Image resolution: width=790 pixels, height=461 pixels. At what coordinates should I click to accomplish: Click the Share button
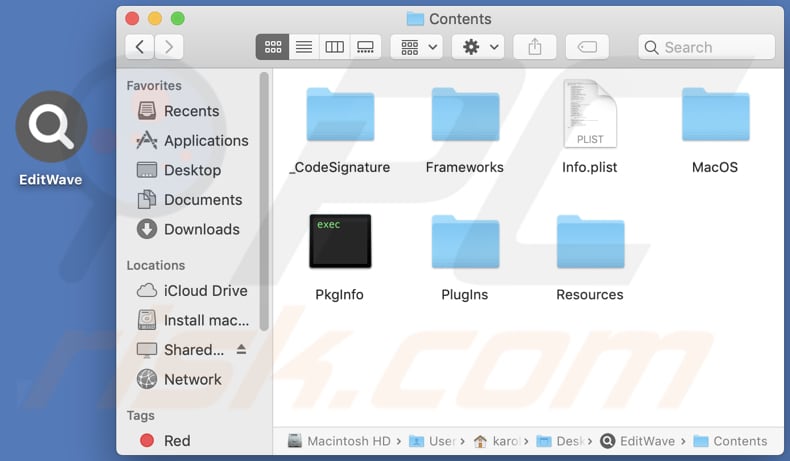535,47
